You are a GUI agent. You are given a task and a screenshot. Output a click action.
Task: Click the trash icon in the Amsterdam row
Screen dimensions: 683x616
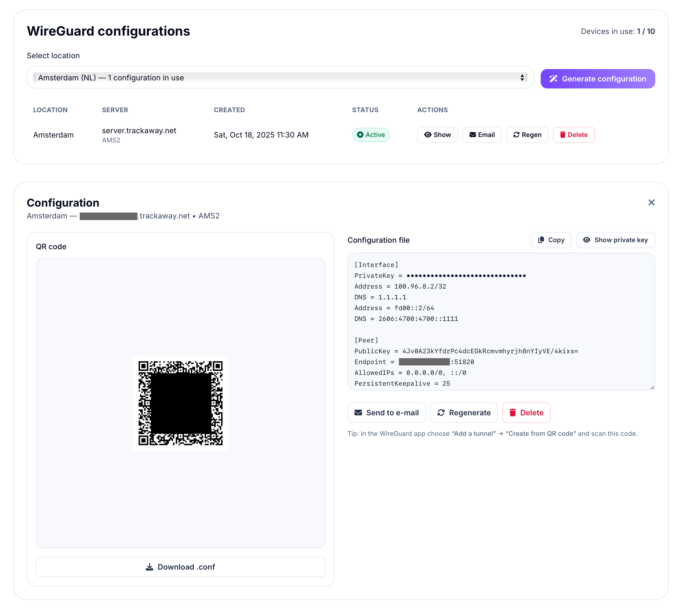(x=563, y=135)
